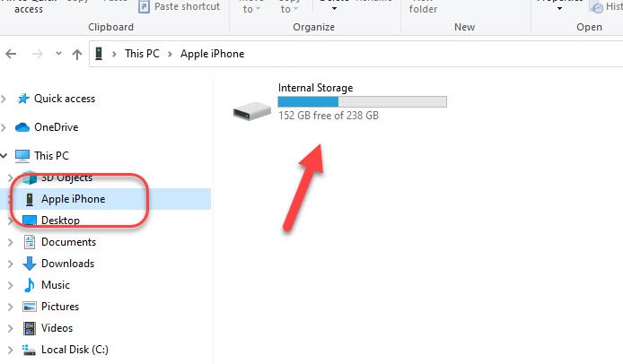Select Desktop in the navigation tree
This screenshot has width=623, height=364.
click(60, 221)
